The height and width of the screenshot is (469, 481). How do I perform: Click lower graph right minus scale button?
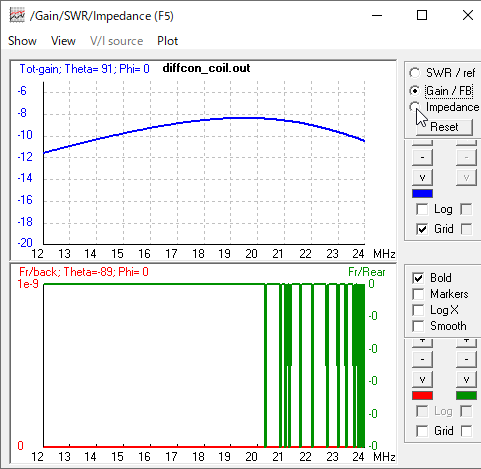[466, 359]
